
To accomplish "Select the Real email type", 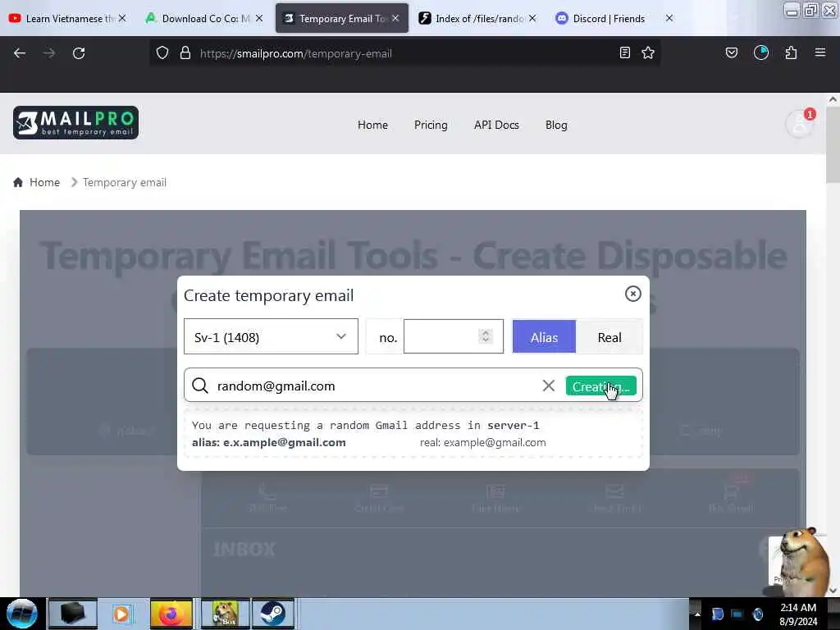I will [x=609, y=337].
